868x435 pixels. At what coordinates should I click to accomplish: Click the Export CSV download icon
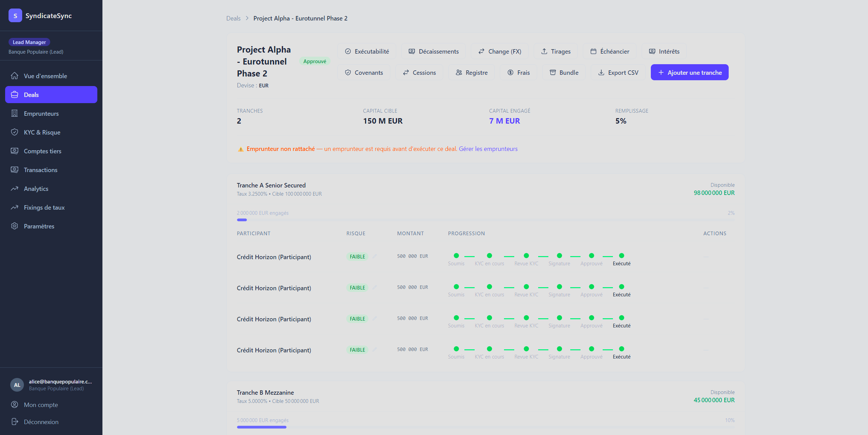601,72
